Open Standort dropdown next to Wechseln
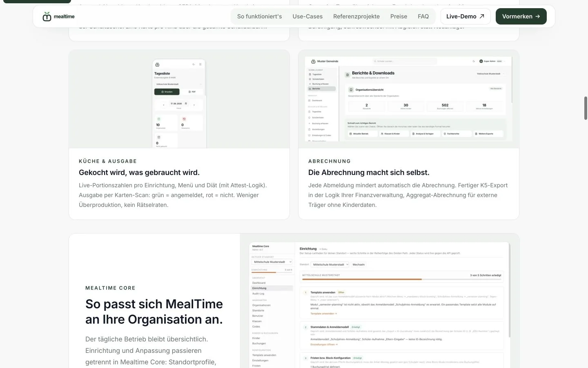 (x=330, y=265)
